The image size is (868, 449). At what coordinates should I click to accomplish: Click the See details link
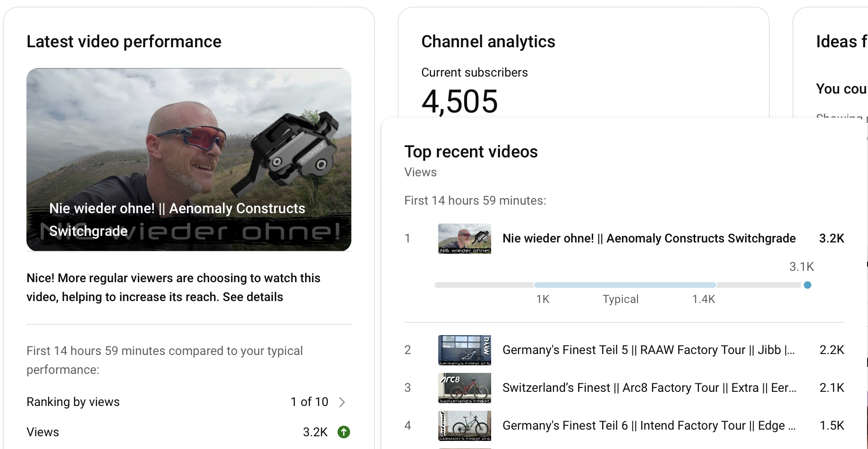253,297
